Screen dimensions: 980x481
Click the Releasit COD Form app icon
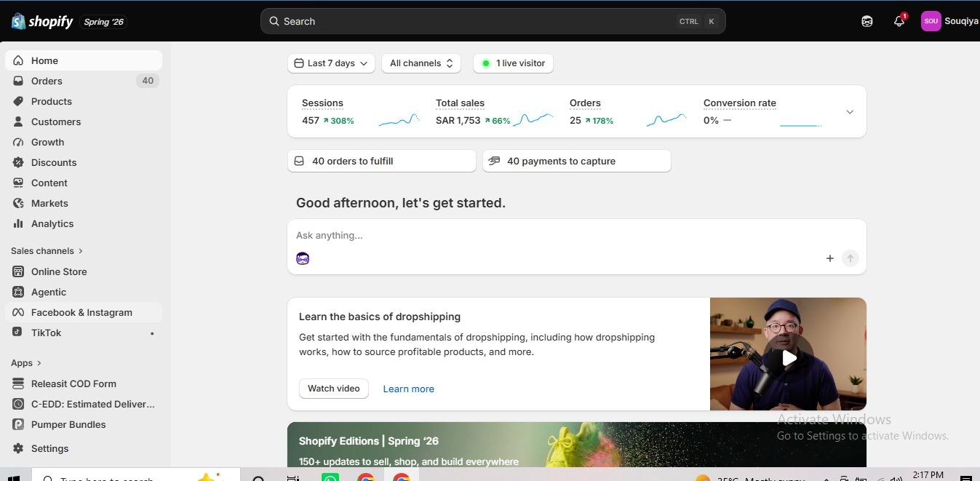click(18, 383)
